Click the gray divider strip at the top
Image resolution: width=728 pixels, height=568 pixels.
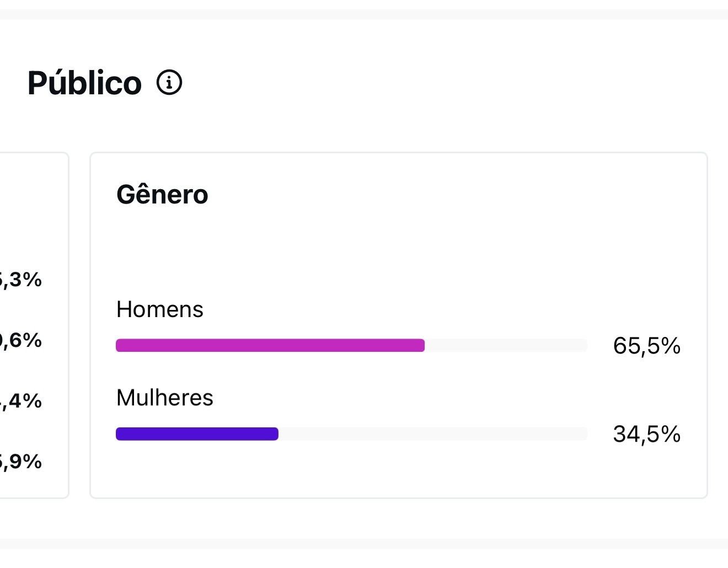pyautogui.click(x=364, y=14)
